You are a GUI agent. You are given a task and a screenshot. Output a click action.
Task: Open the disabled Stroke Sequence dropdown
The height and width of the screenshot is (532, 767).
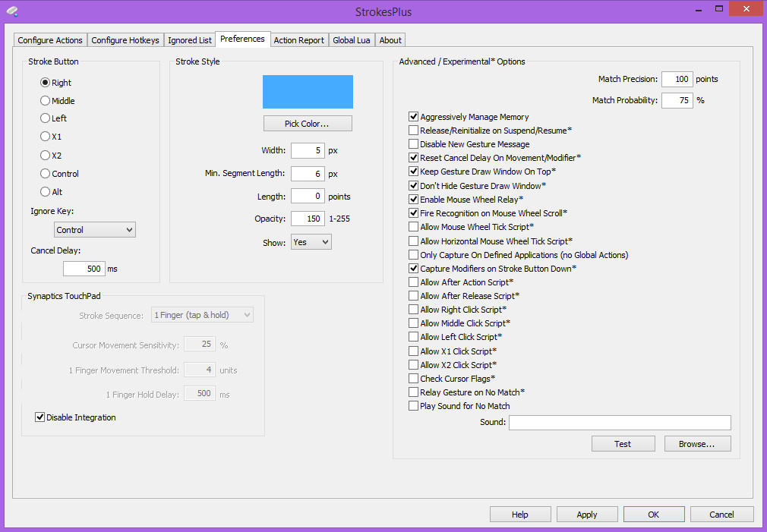click(202, 315)
